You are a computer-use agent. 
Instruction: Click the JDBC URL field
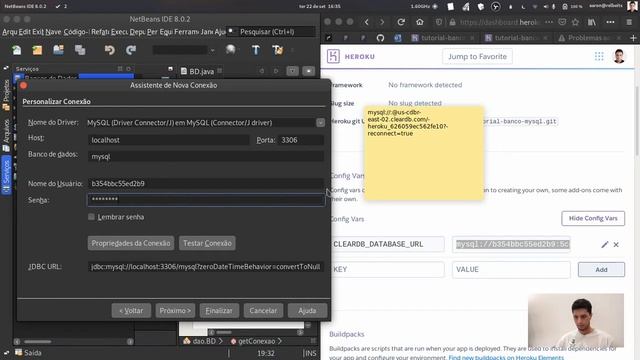tap(206, 267)
